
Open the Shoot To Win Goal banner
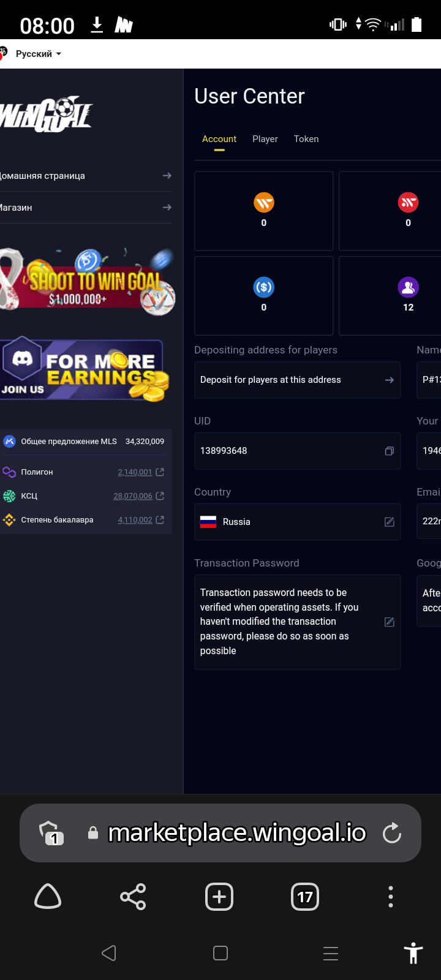(x=87, y=282)
